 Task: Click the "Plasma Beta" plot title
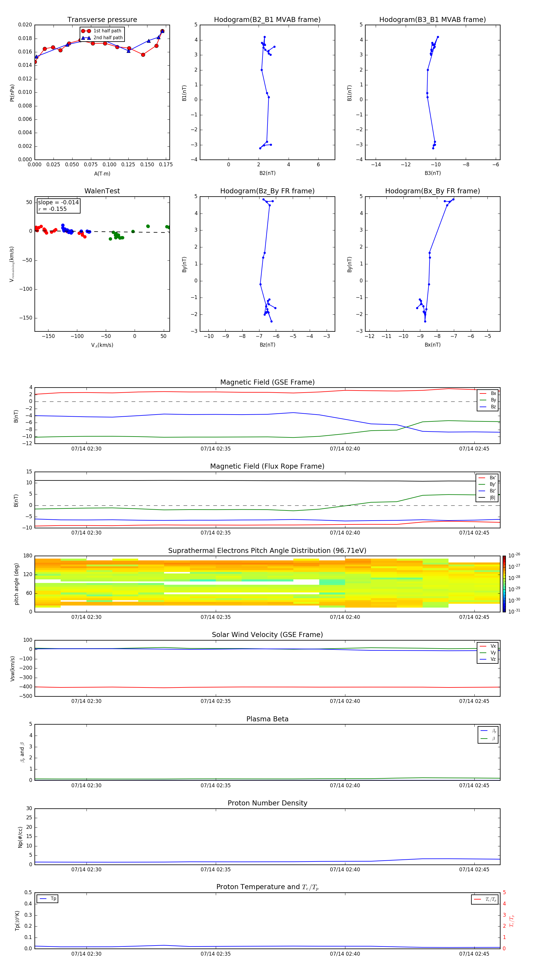(267, 719)
